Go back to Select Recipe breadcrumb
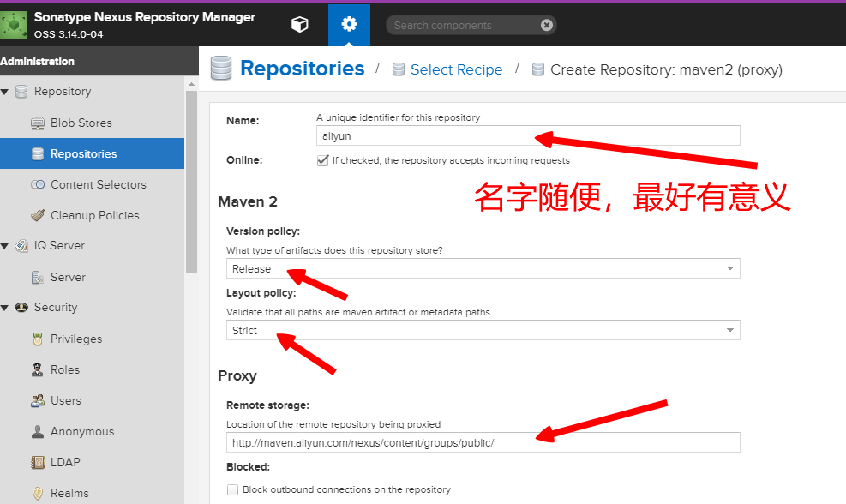This screenshot has width=846, height=504. pyautogui.click(x=457, y=69)
